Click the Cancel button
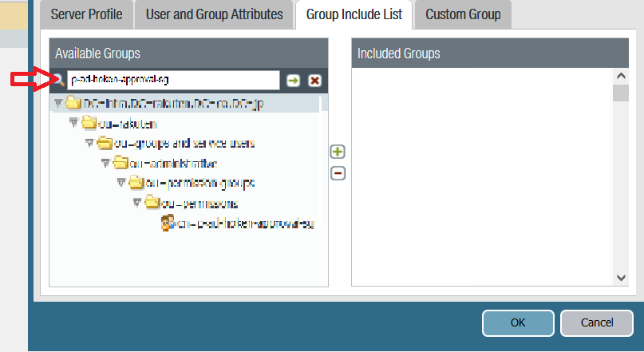644x352 pixels. point(597,322)
